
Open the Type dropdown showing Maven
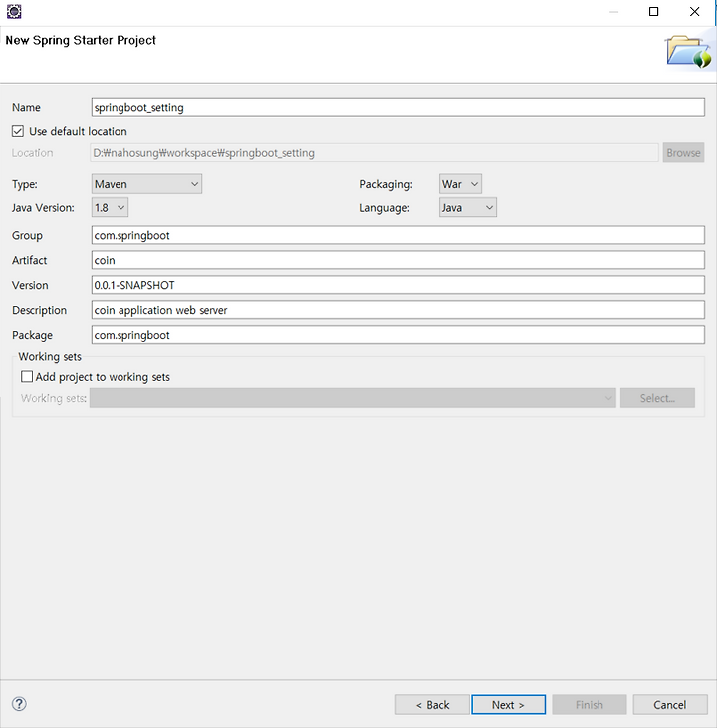click(x=146, y=184)
